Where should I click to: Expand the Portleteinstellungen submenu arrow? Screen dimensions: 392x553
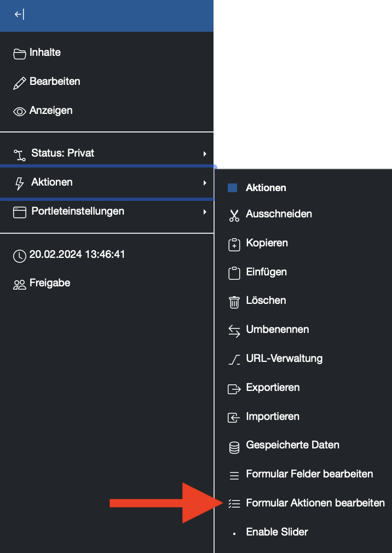(x=204, y=212)
